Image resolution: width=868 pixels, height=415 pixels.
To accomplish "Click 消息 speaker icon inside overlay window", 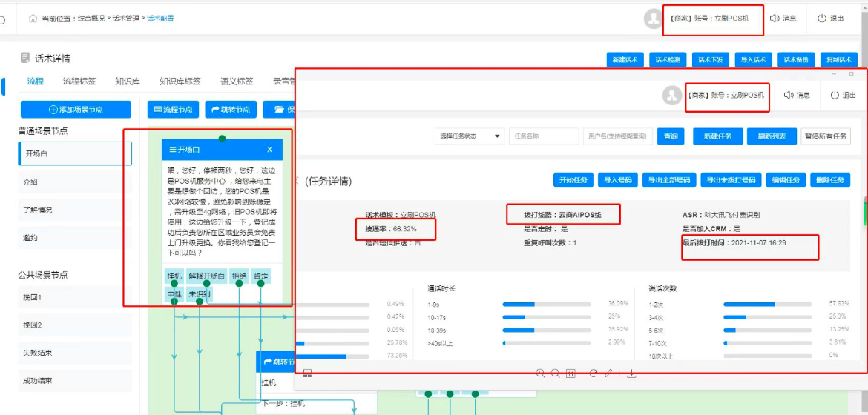I will [789, 95].
